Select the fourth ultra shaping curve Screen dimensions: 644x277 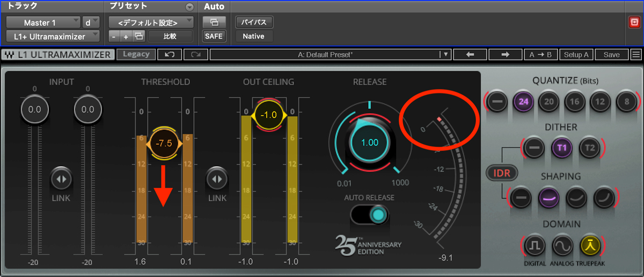coord(604,197)
